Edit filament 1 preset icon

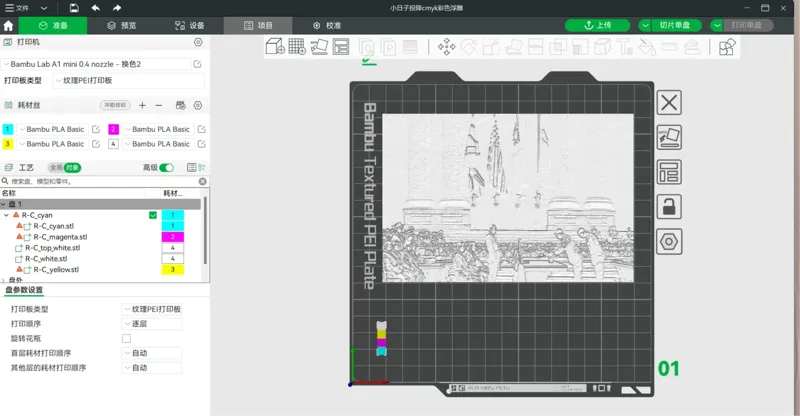point(96,129)
